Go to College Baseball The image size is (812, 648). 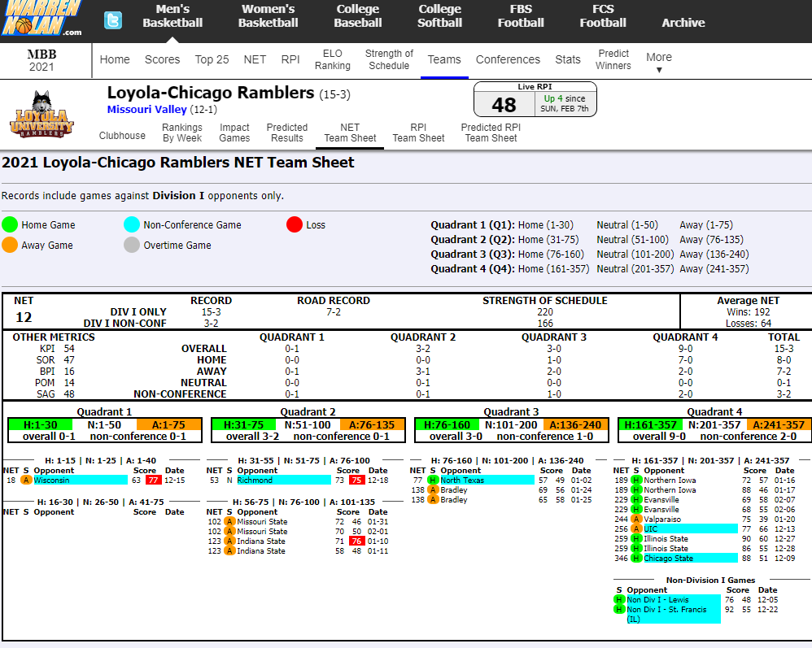[x=358, y=16]
